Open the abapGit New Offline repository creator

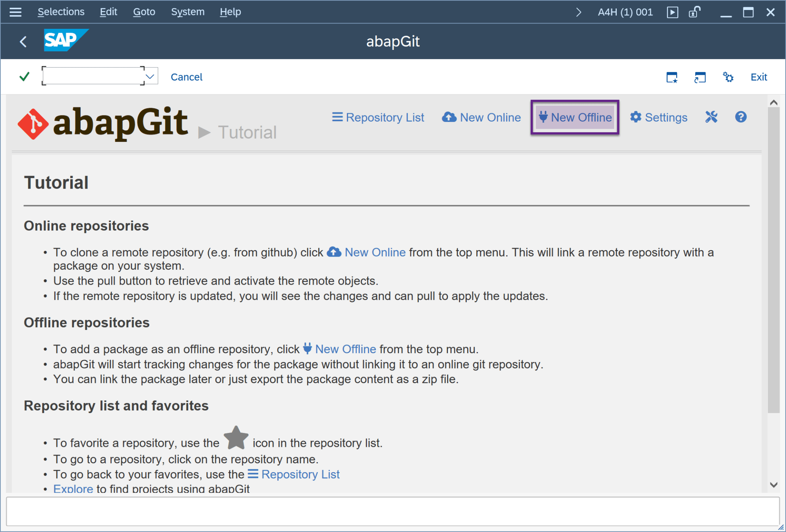[575, 117]
